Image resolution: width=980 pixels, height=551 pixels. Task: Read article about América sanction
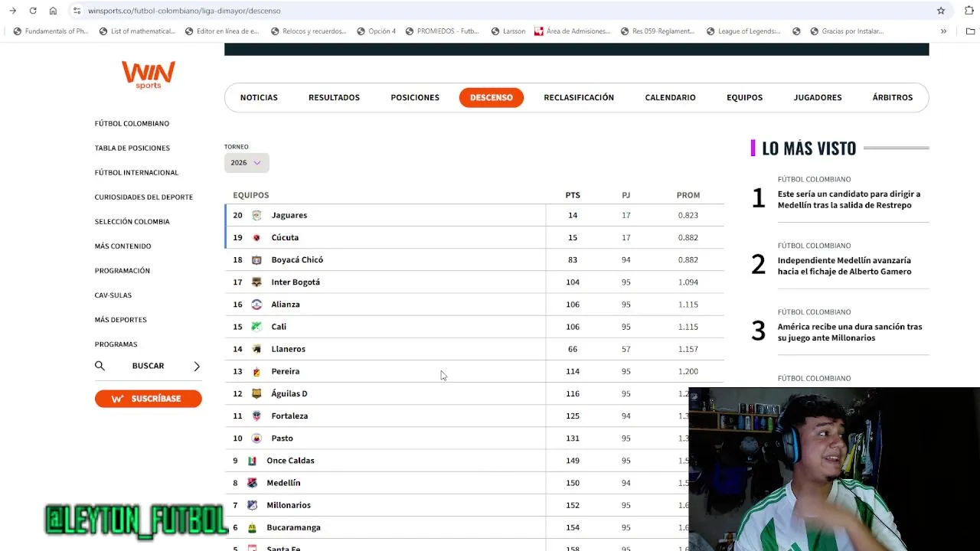[x=850, y=332]
